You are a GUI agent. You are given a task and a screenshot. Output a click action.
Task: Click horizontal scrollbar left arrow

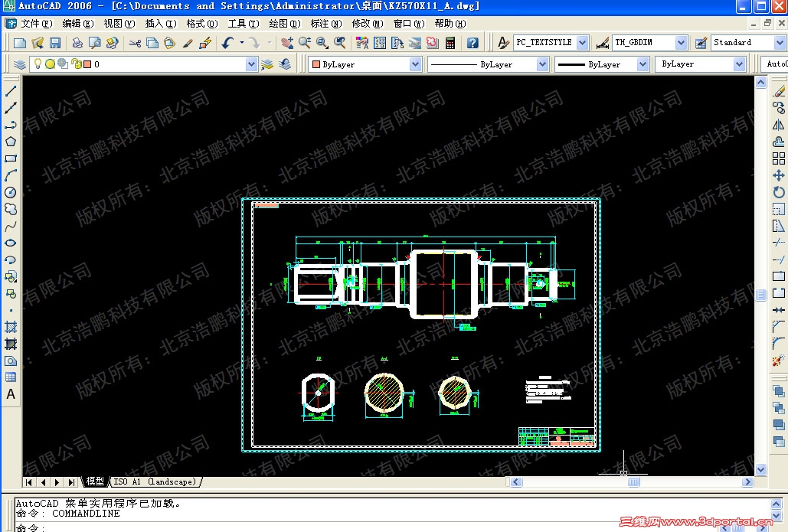click(516, 482)
